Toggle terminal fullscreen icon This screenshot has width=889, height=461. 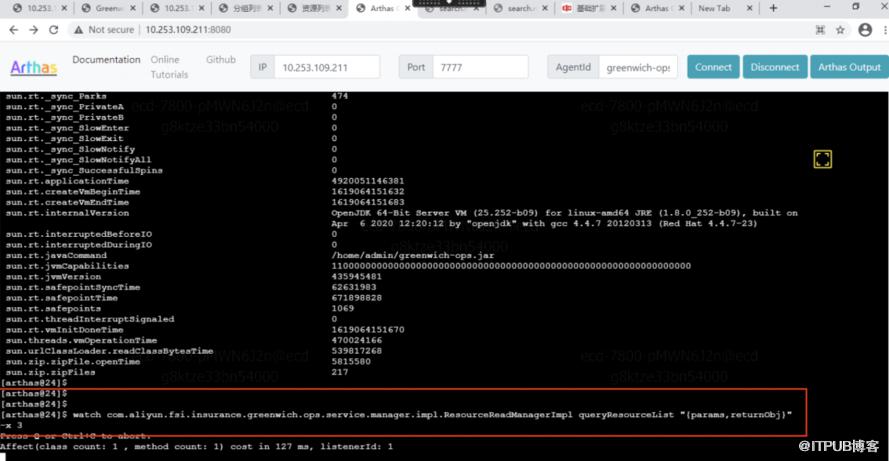(x=823, y=159)
